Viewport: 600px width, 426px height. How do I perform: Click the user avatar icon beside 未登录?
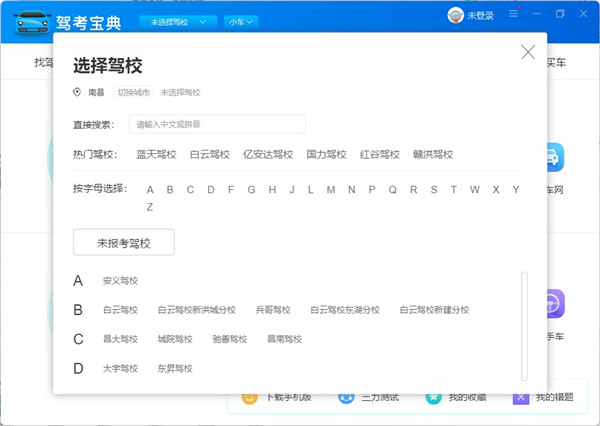455,16
